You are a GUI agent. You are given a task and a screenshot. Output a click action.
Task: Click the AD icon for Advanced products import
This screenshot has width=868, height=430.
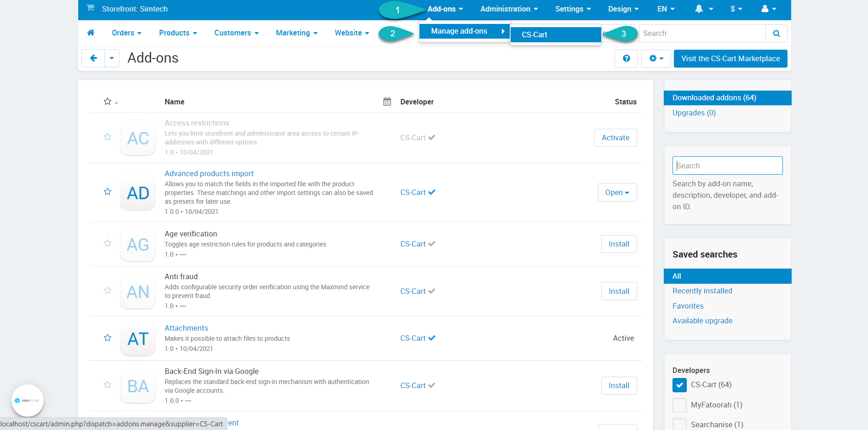pos(138,193)
